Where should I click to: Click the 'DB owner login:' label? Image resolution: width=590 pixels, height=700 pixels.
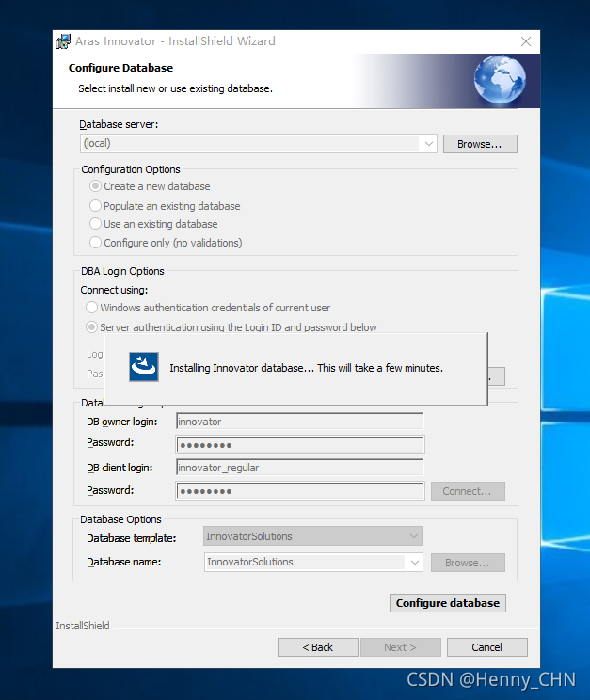[x=122, y=422]
